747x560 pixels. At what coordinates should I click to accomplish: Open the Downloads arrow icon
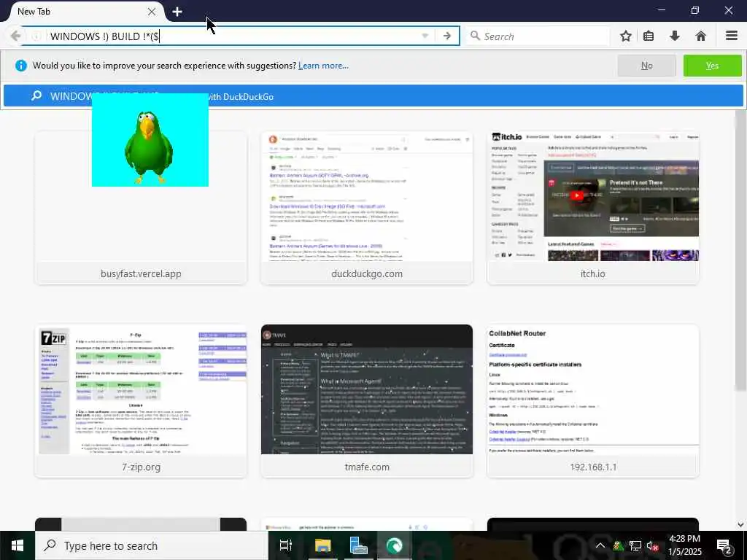[675, 36]
